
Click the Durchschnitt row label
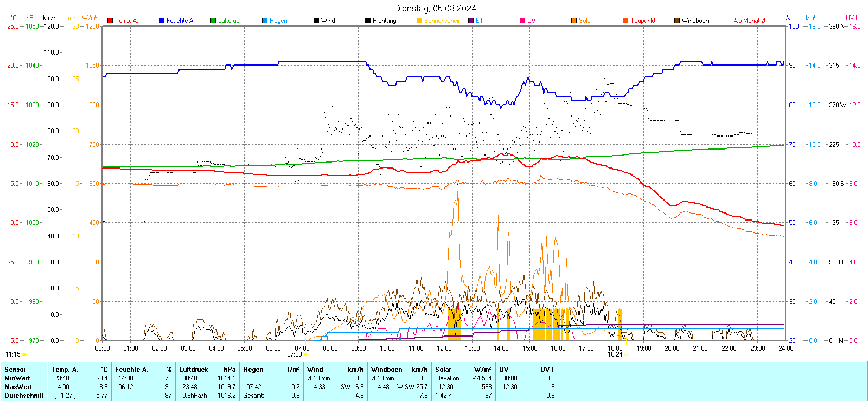(x=24, y=396)
